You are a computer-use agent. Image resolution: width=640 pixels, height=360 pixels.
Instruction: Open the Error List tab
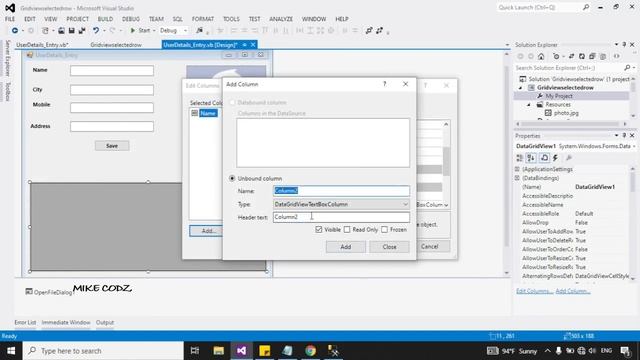coord(25,322)
